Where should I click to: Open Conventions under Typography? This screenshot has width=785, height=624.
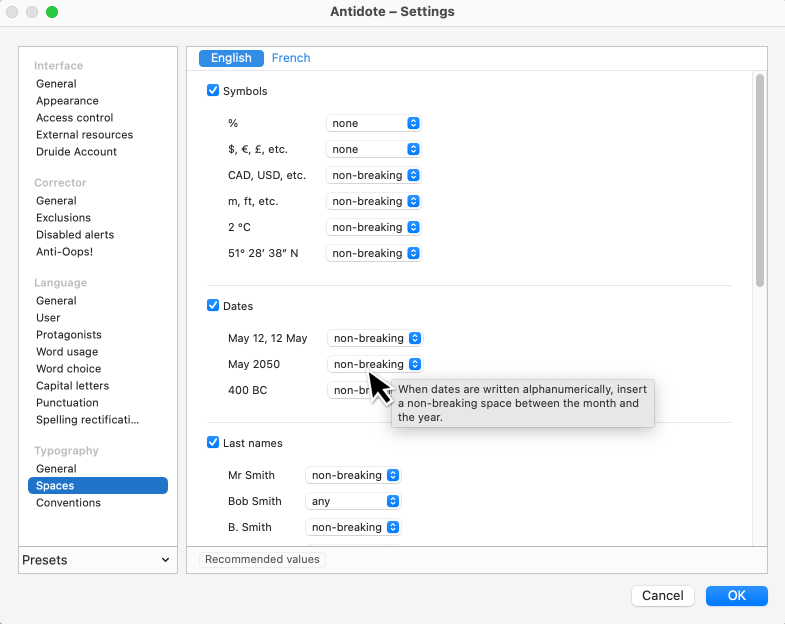point(68,503)
